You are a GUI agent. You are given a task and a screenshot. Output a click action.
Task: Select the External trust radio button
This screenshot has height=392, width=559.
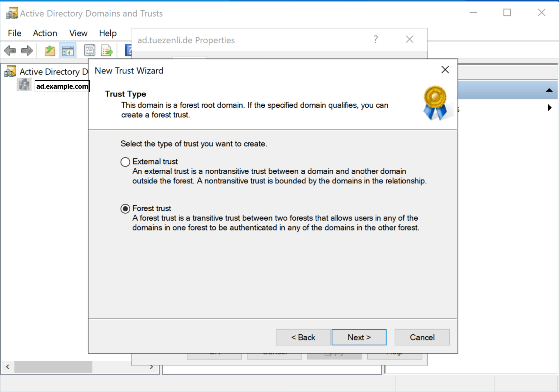[125, 162]
